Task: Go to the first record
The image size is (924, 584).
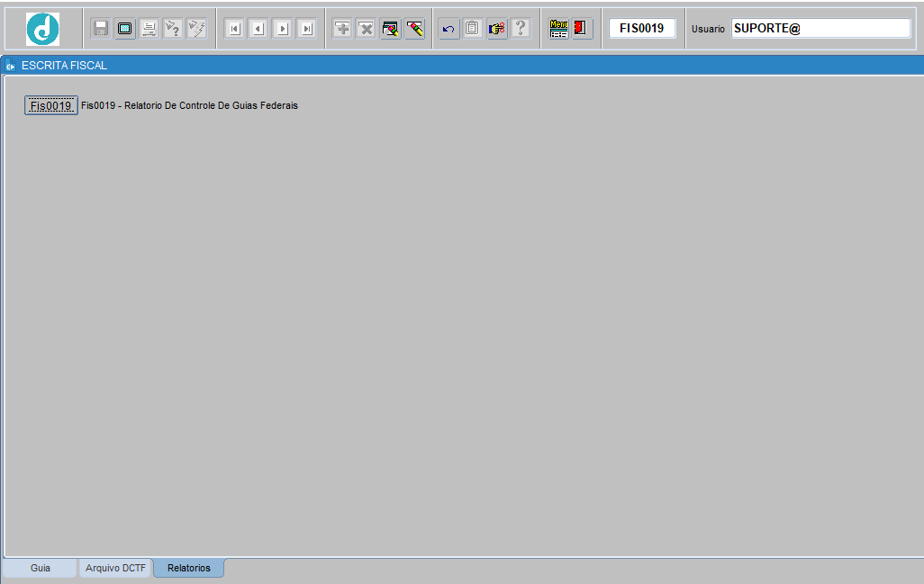Action: tap(234, 29)
